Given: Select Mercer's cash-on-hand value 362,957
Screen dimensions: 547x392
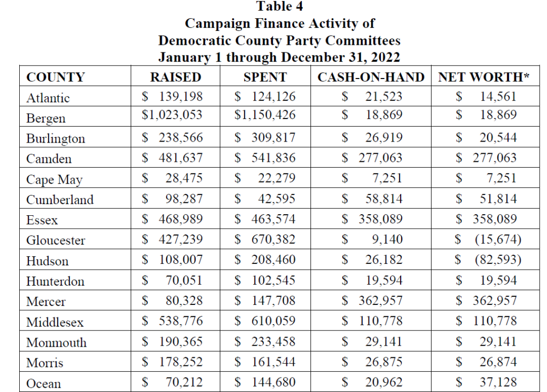Looking at the screenshot, I should click(380, 301).
